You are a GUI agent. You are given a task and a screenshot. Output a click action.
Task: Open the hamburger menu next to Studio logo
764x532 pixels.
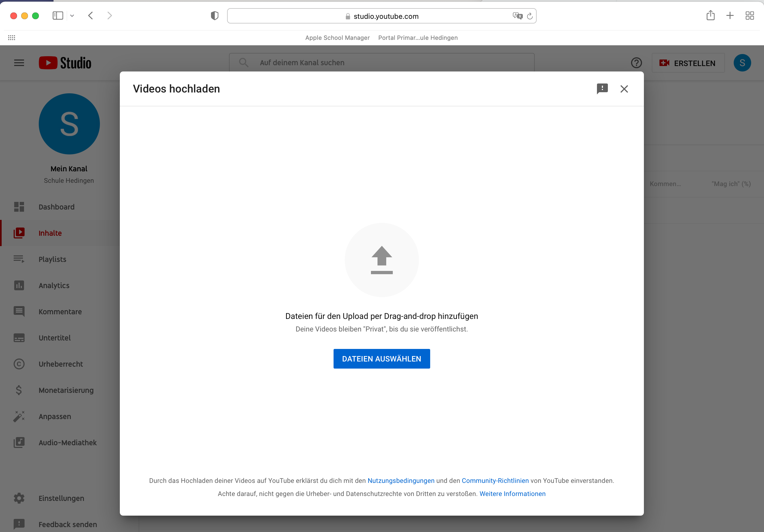19,62
